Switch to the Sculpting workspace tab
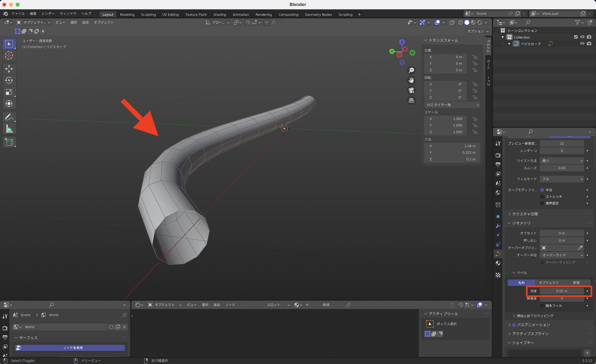 pyautogui.click(x=148, y=14)
